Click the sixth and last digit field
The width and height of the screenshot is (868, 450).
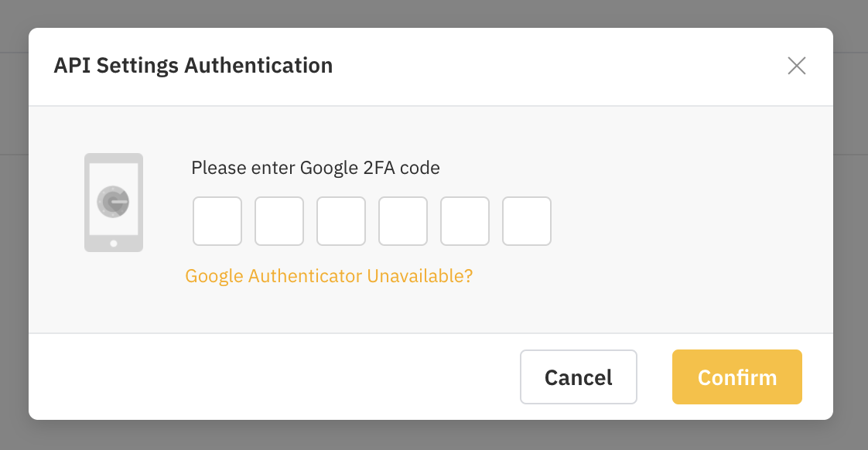(527, 221)
